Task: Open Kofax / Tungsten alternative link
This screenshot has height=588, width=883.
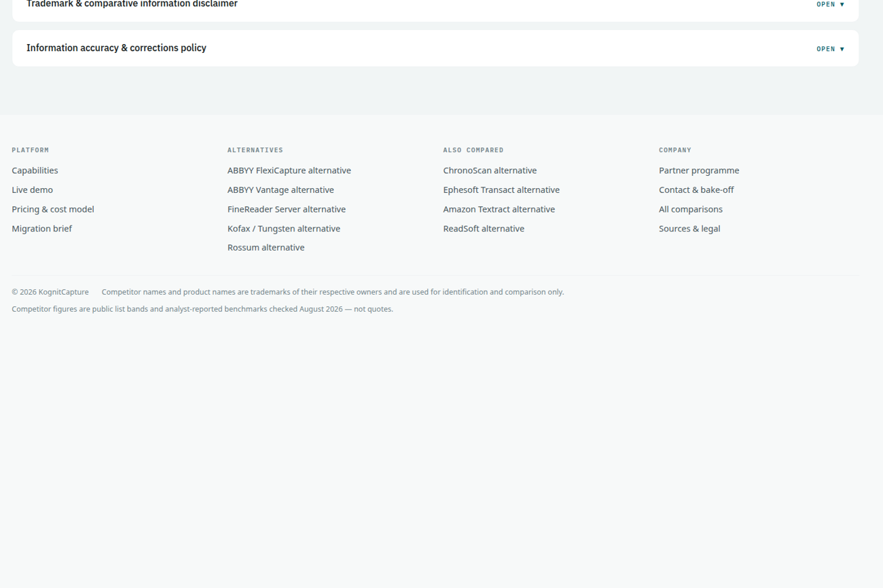Action: click(284, 229)
